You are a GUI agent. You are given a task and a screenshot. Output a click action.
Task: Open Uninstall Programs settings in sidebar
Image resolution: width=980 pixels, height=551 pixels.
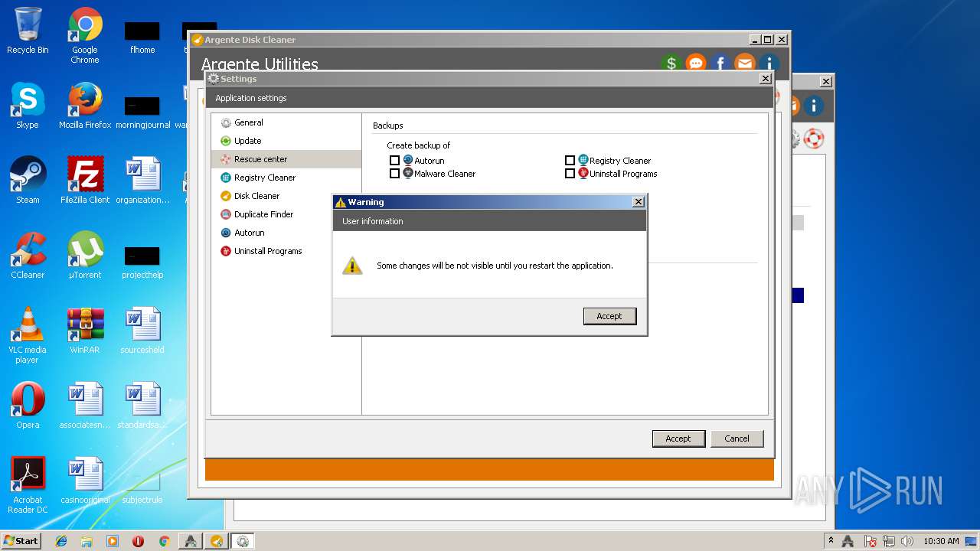(x=286, y=251)
